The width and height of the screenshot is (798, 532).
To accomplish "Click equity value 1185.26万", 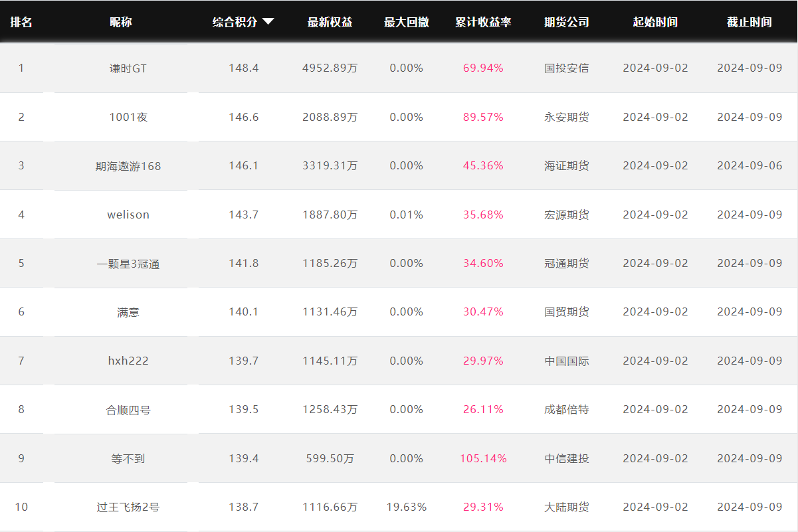I will [x=330, y=263].
